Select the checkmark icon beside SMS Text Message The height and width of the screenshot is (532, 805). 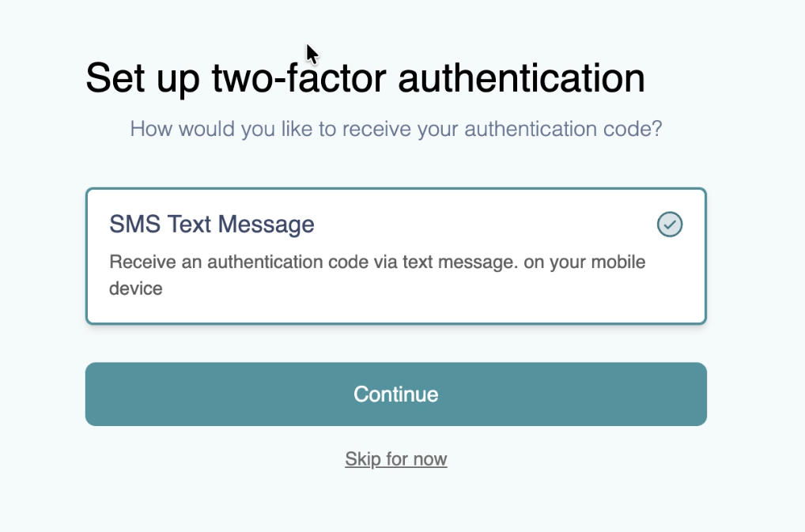669,224
